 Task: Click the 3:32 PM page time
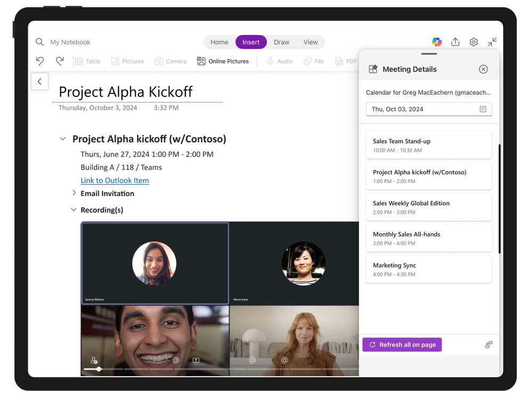166,108
